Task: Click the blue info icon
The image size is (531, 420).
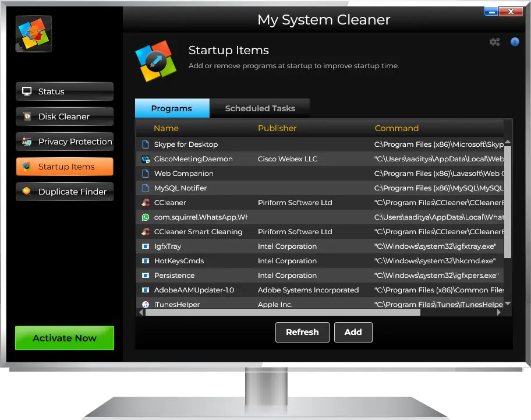Action: 515,42
